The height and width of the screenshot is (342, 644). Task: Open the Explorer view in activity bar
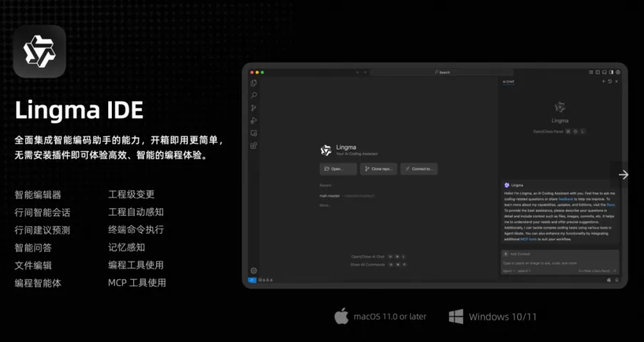point(254,83)
